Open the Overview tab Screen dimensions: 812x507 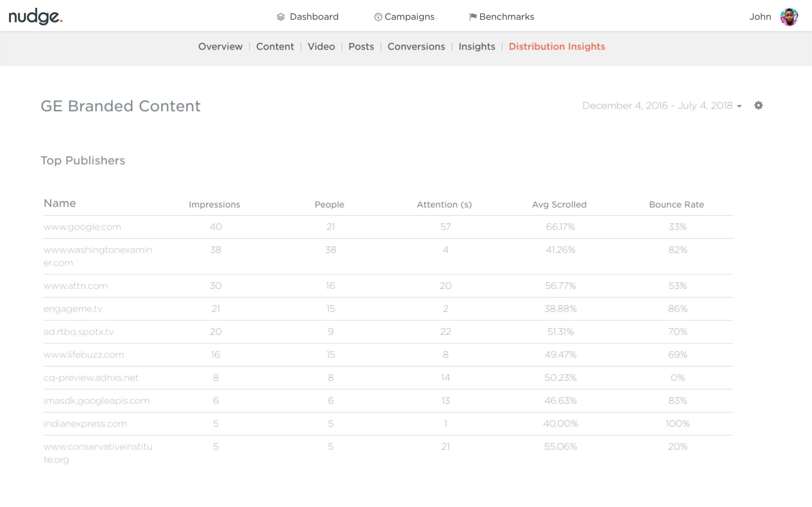(220, 46)
